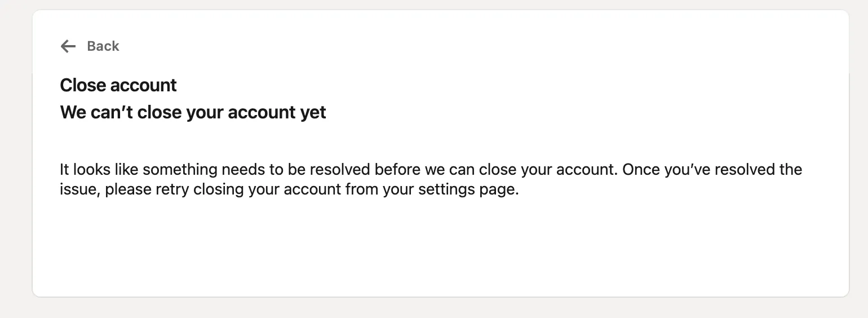Click the second line mentioning settings page
This screenshot has height=318, width=868.
(289, 189)
